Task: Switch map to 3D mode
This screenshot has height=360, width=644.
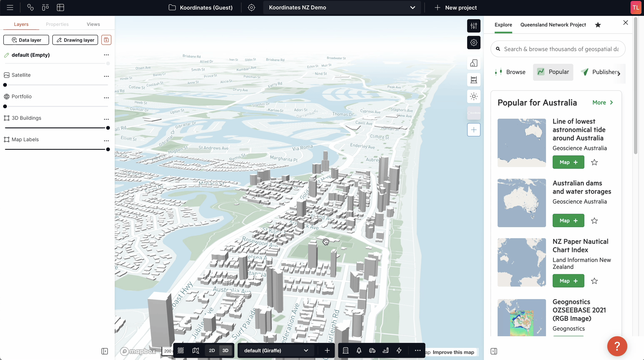Action: coord(225,351)
